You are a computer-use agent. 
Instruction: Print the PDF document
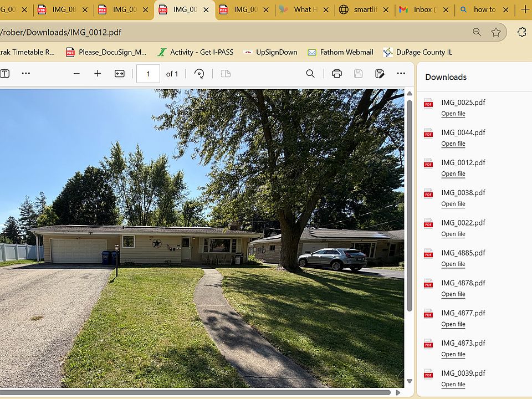coord(336,74)
